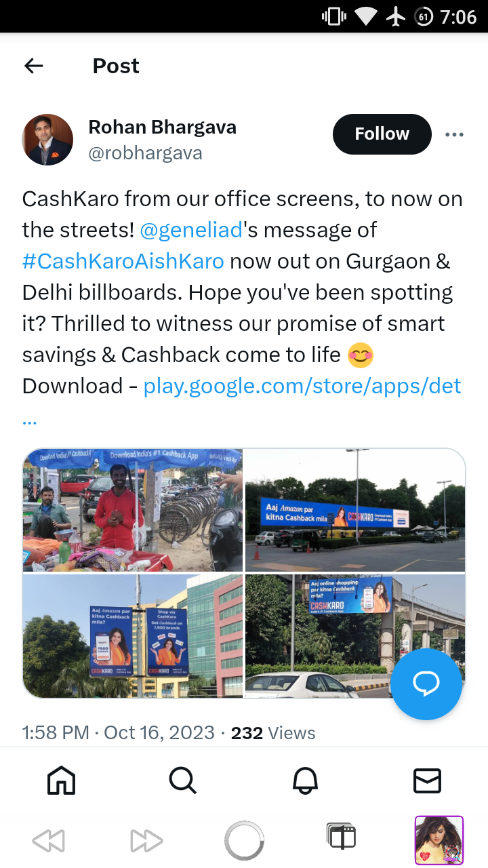Tap the rewind double-arrow icon
The width and height of the screenshot is (488, 868).
click(x=48, y=842)
